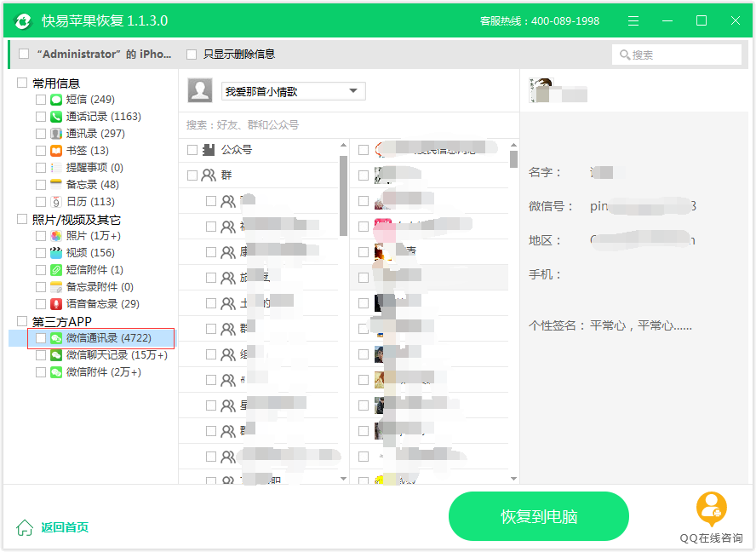Click the contacts list scrollbar thumb

tap(513, 159)
